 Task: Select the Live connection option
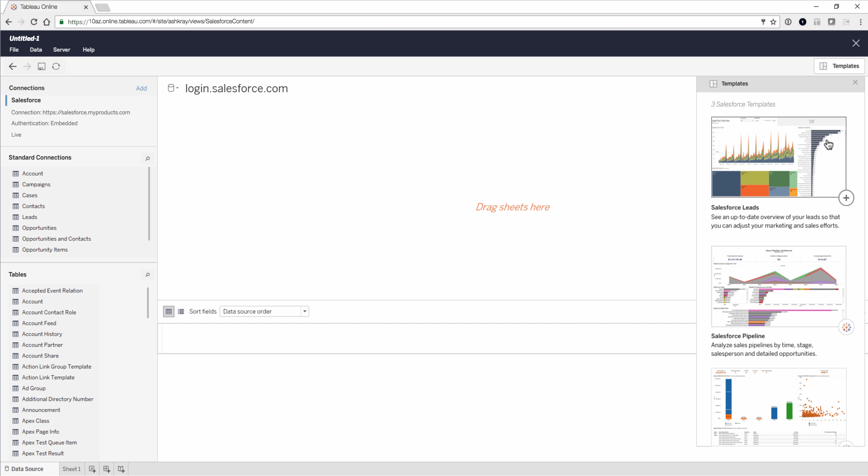tap(16, 135)
